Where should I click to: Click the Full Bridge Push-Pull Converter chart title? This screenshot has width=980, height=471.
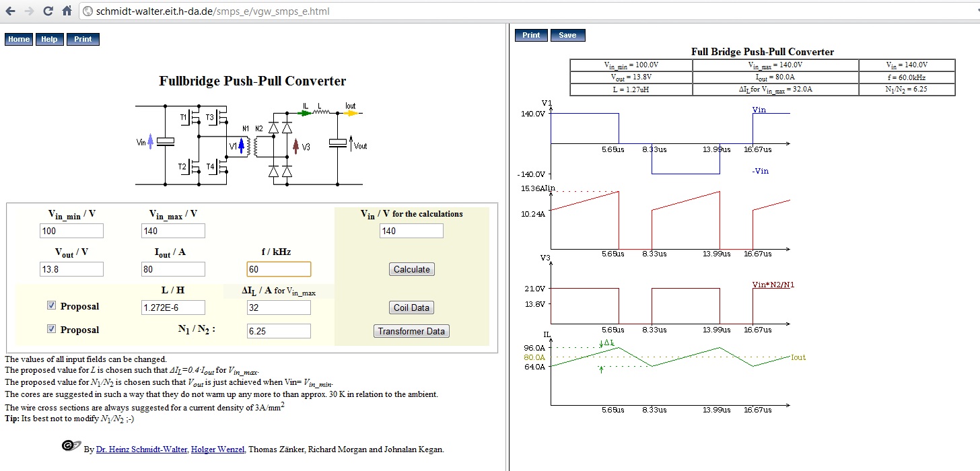pyautogui.click(x=763, y=52)
